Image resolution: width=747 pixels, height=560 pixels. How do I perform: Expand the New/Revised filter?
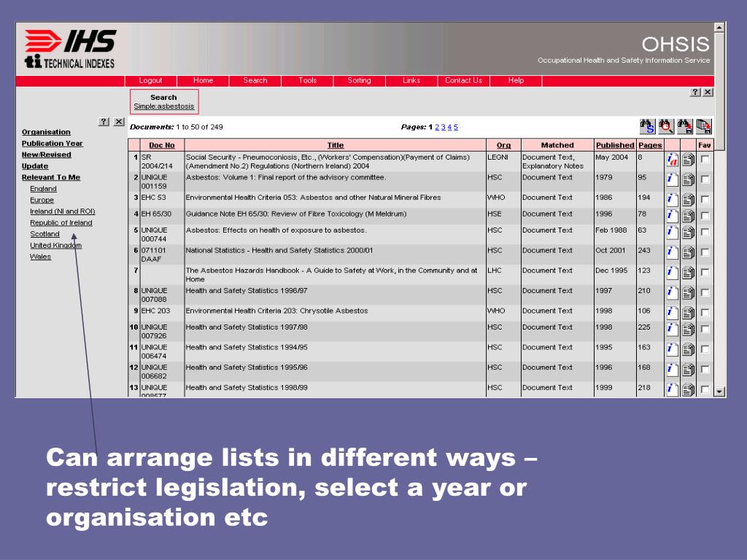click(46, 155)
